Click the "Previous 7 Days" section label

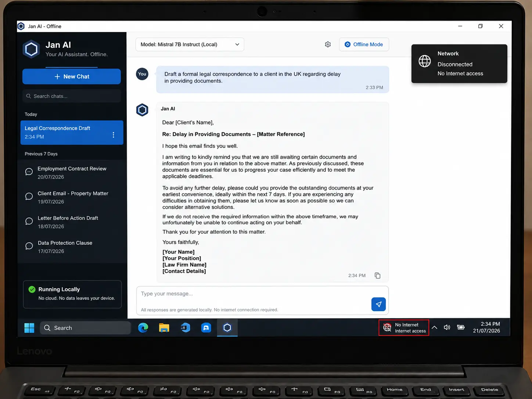click(x=41, y=154)
